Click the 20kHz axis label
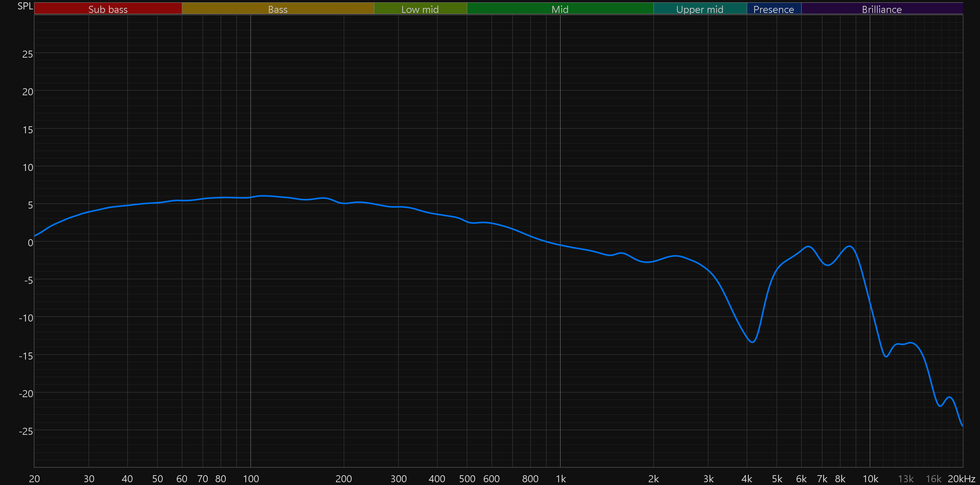This screenshot has height=485, width=980. pyautogui.click(x=961, y=479)
